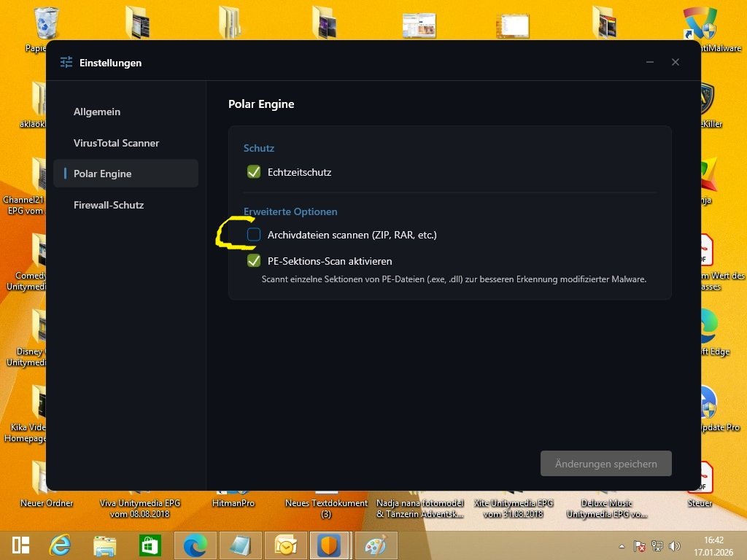Minimize the Einstellungen window

coord(650,63)
